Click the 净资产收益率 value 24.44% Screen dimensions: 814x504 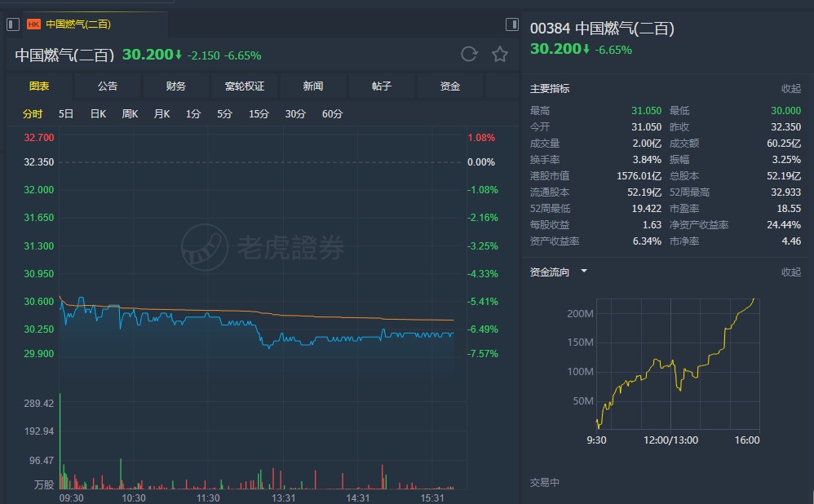point(784,225)
